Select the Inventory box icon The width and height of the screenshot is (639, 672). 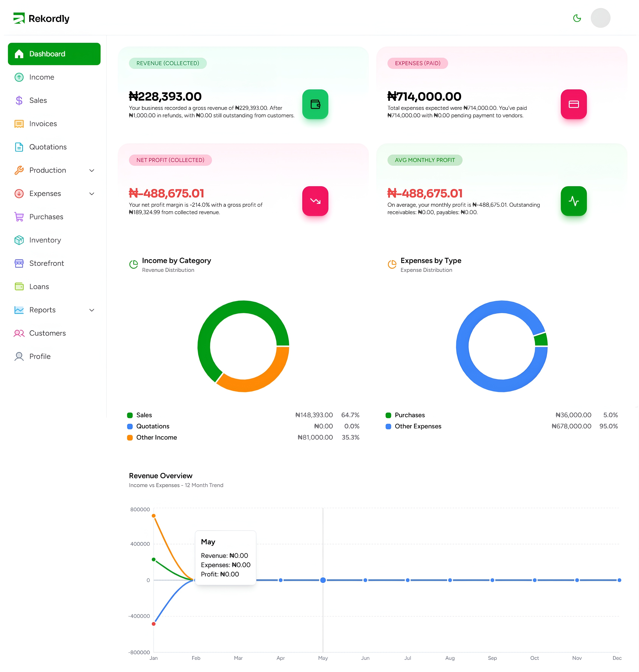click(19, 240)
